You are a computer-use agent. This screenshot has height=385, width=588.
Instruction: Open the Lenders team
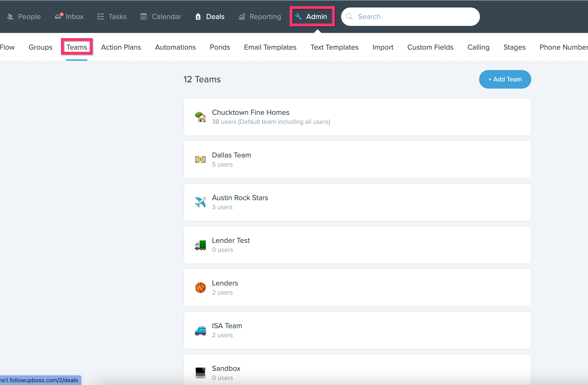357,288
